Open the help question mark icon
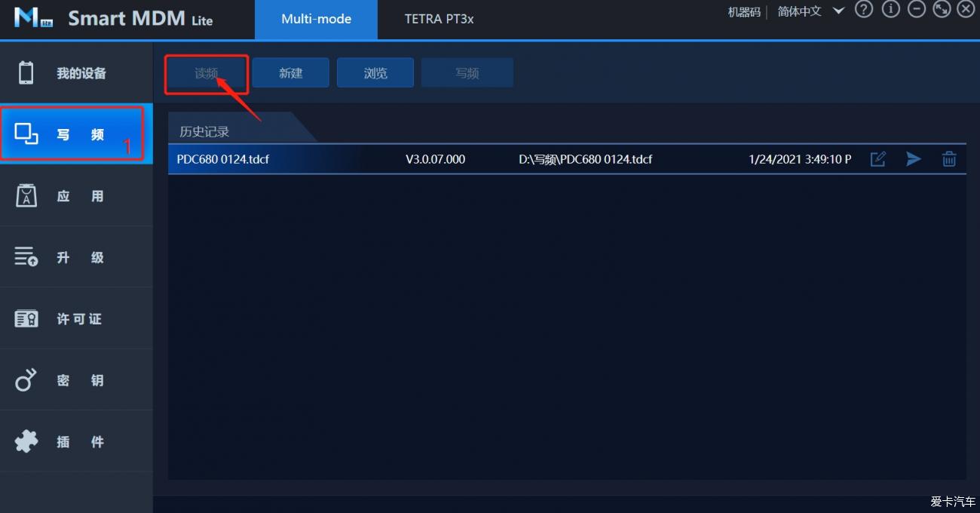 click(x=864, y=10)
